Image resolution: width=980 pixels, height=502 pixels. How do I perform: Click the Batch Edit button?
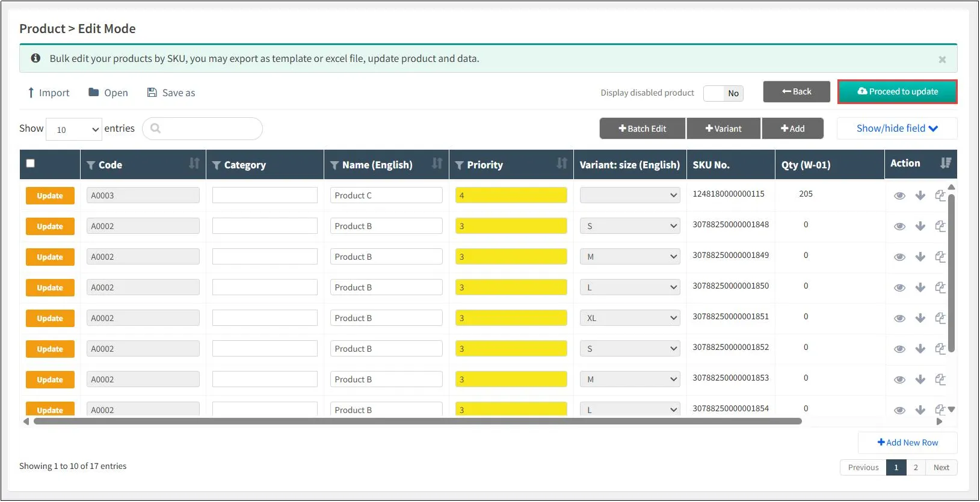click(642, 129)
